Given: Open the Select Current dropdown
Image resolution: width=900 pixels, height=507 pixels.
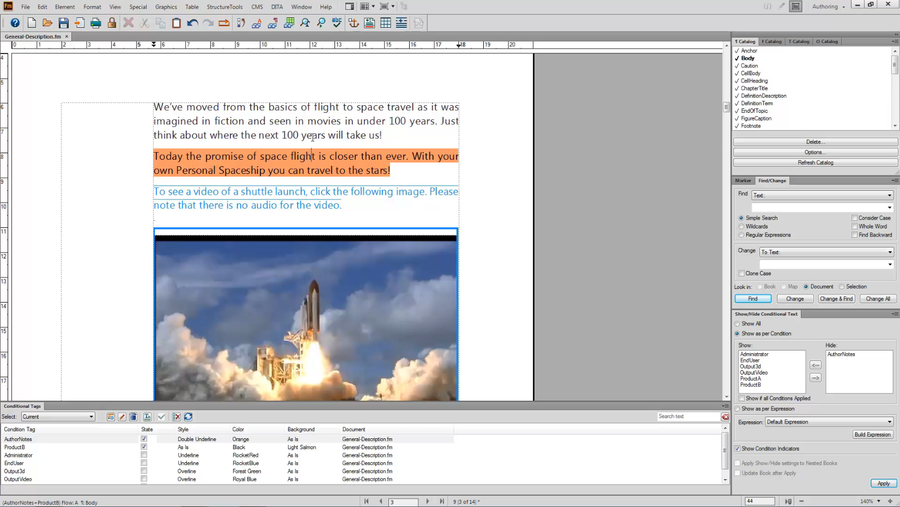Looking at the screenshot, I should tap(58, 417).
